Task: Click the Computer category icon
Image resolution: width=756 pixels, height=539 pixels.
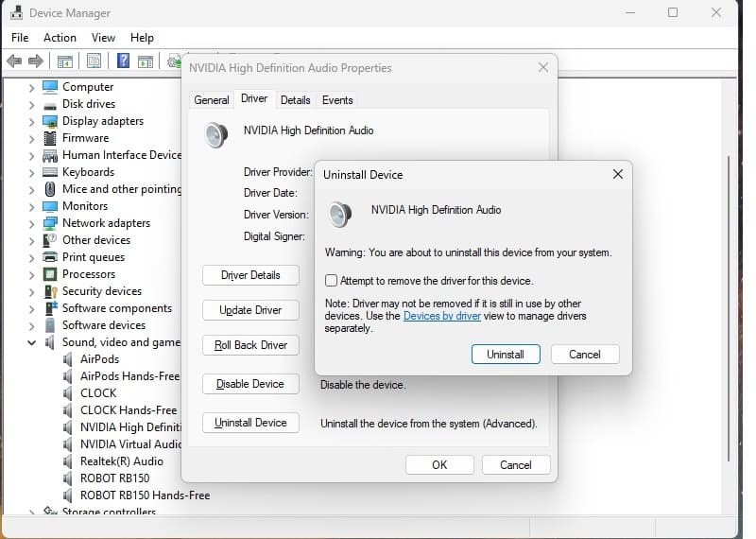Action: [x=50, y=87]
